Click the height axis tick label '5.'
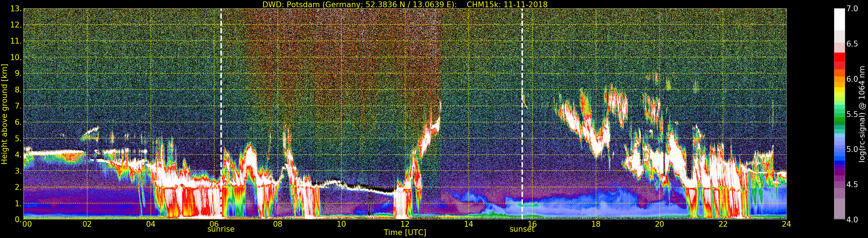Image resolution: width=868 pixels, height=238 pixels. [19, 138]
